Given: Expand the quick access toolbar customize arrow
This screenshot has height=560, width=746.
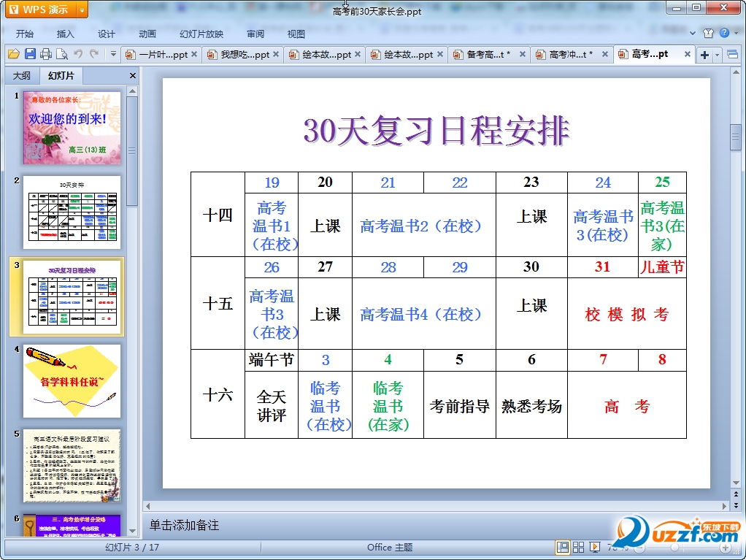Looking at the screenshot, I should (113, 54).
